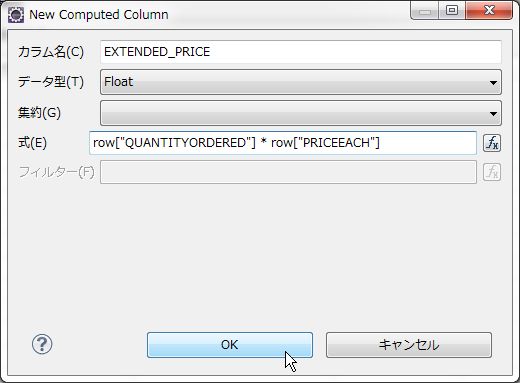Click the New Computed Column title text
The height and width of the screenshot is (383, 520).
pos(99,15)
